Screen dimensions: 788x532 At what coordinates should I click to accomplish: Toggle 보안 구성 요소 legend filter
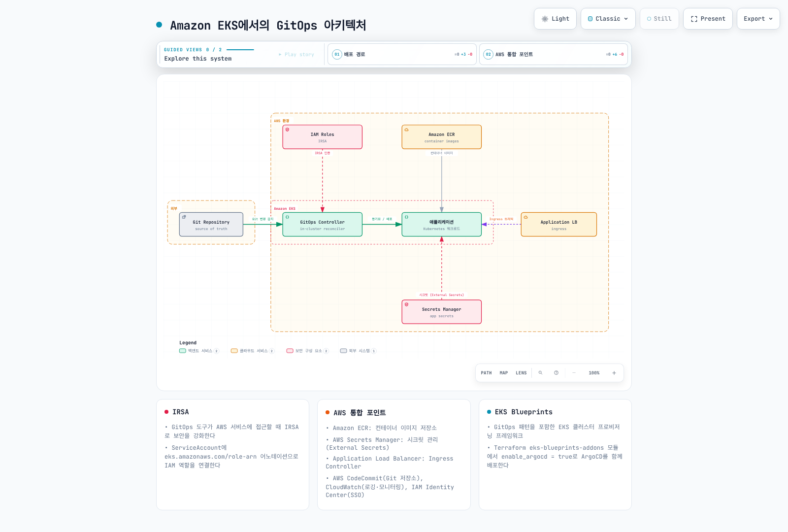click(307, 351)
